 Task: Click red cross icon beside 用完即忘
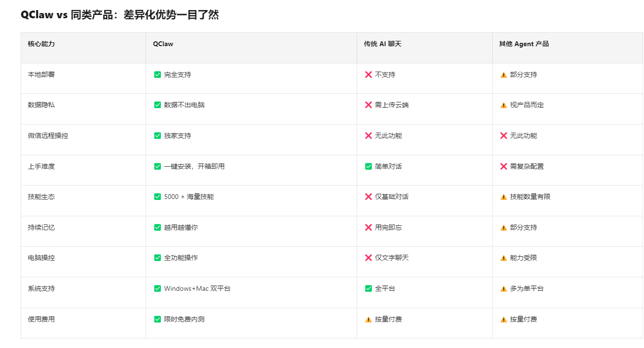click(x=369, y=227)
